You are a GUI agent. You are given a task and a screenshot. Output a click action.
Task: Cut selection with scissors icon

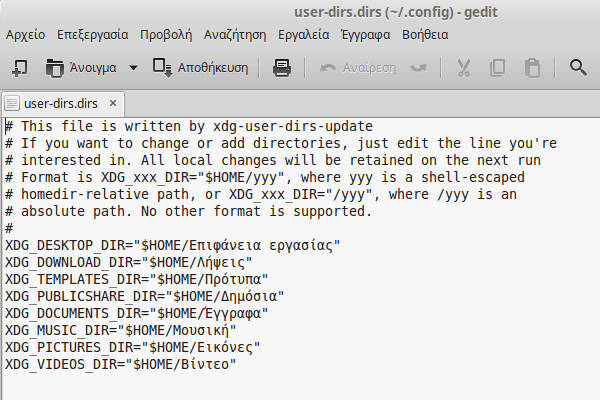tap(464, 68)
